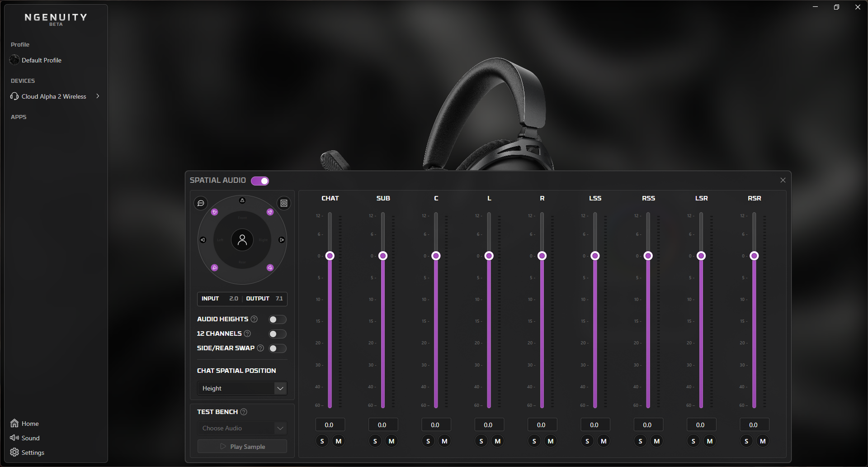Viewport: 868px width, 467px height.
Task: Select the center speaker icon at circle top
Action: click(242, 200)
